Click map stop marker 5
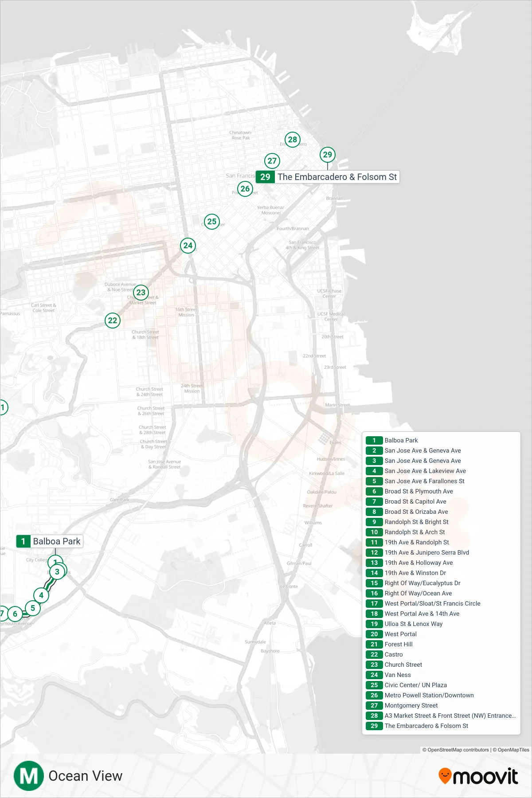 pos(33,608)
